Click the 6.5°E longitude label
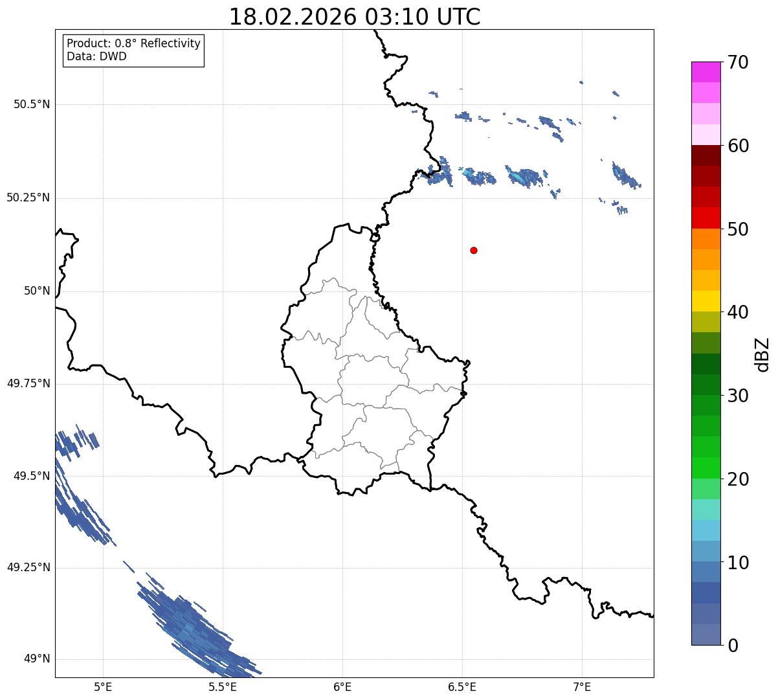The width and height of the screenshot is (778, 700). 462,686
